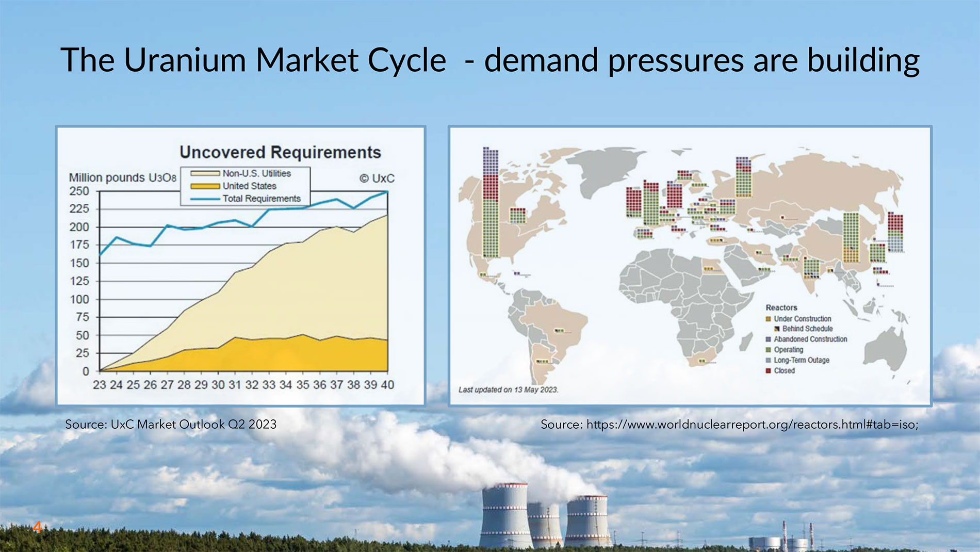This screenshot has height=552, width=980.
Task: Click the slide title about the Uranium Market Cycle
Action: [490, 60]
